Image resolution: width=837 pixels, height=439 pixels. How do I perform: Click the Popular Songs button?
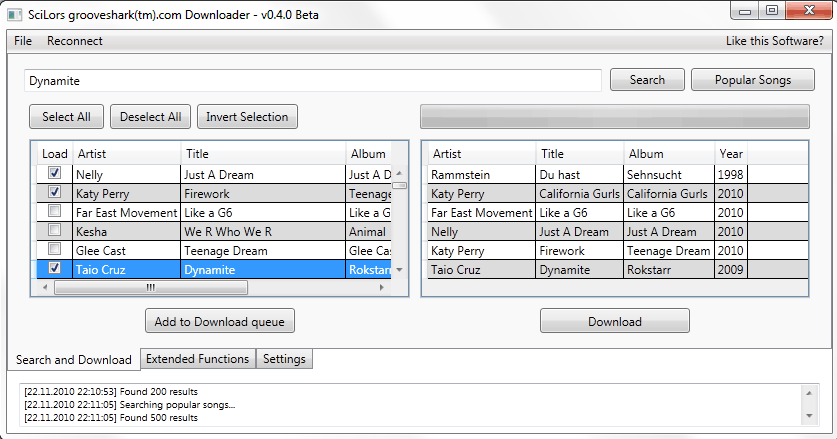pos(752,80)
